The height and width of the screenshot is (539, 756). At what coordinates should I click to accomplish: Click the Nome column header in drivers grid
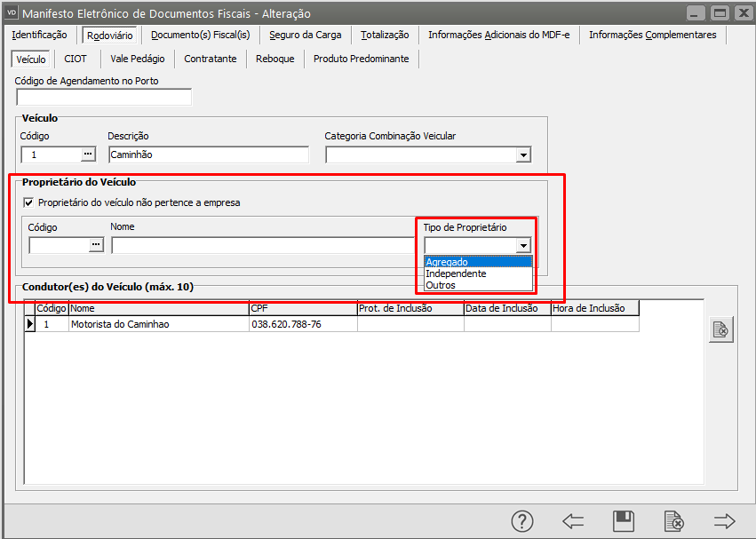click(x=159, y=308)
